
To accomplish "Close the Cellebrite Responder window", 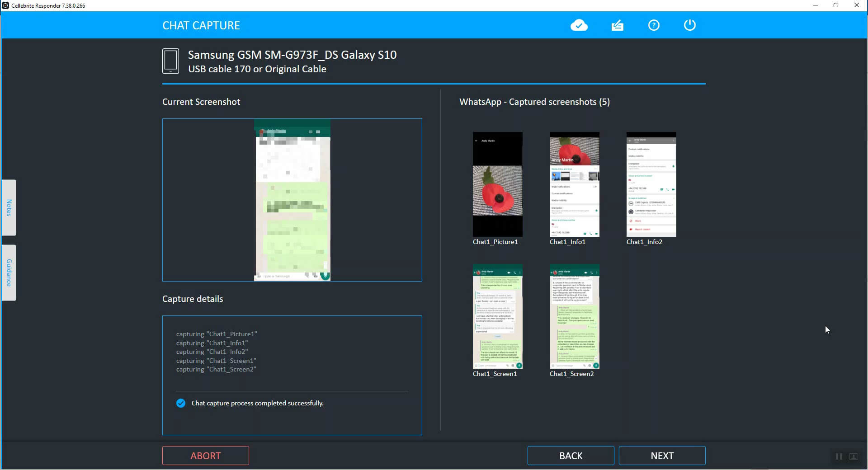I will coord(856,5).
